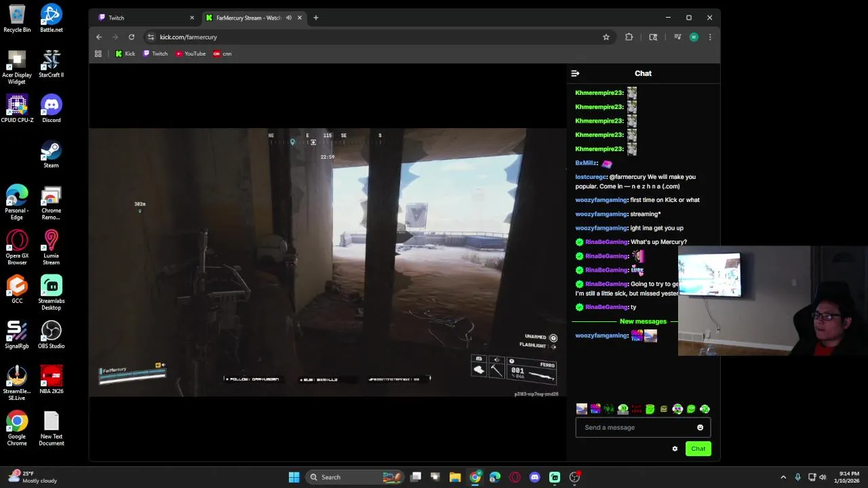Open Battle.net desktop shortcut
Screen dimensions: 868x488
[x=51, y=19]
